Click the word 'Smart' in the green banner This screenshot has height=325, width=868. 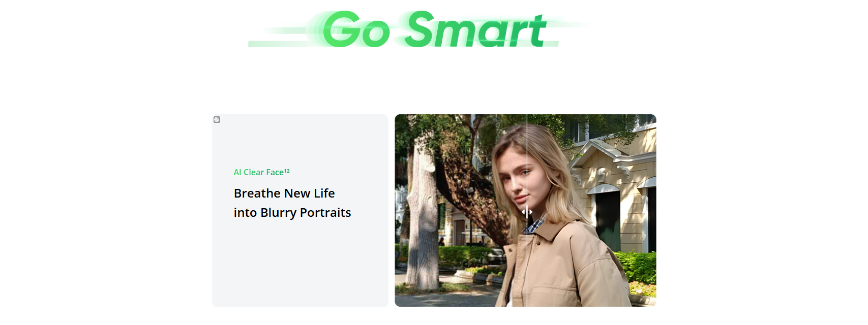(x=476, y=29)
